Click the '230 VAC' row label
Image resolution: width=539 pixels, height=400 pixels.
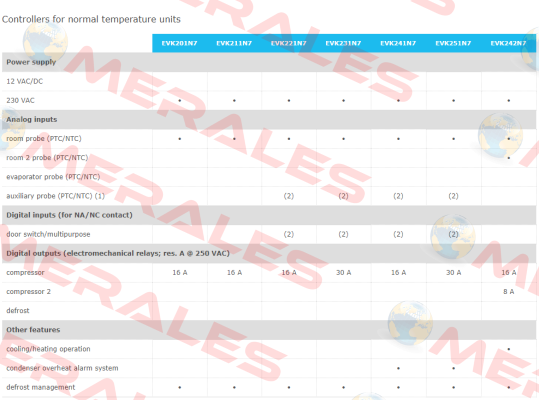coord(21,101)
